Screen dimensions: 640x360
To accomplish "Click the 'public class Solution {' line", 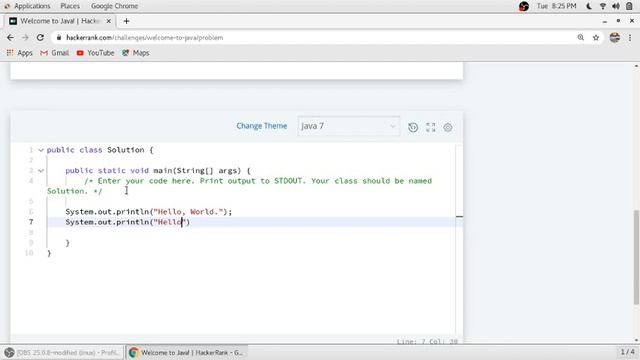I will tap(100, 150).
